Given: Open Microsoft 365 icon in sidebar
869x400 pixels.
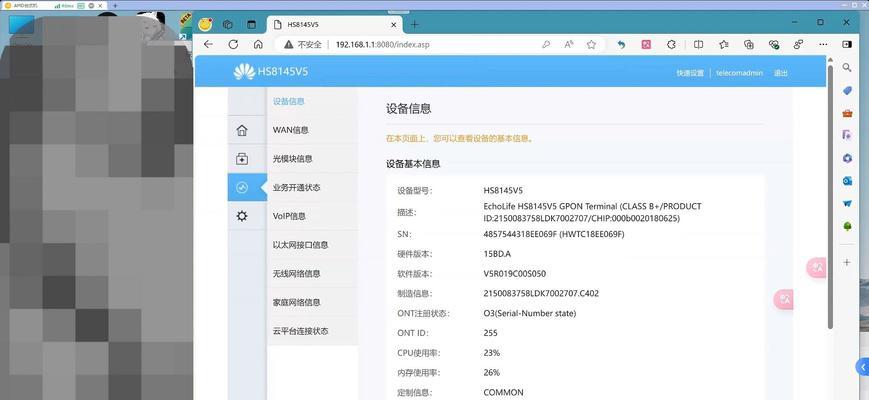Looking at the screenshot, I should tap(847, 158).
